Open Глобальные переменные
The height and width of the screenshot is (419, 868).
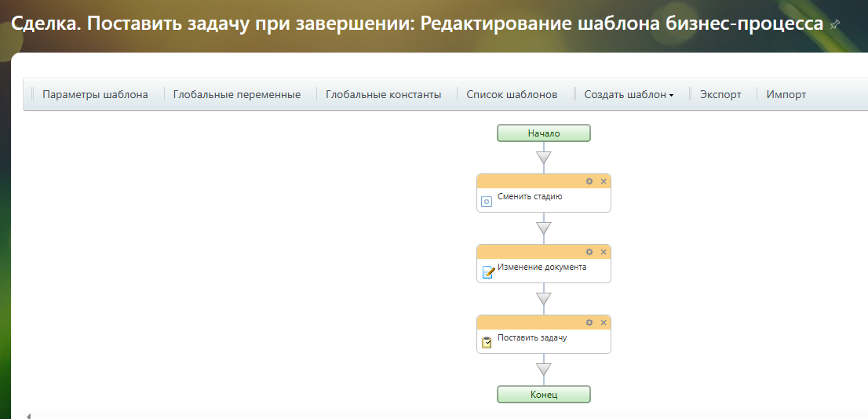coord(237,95)
